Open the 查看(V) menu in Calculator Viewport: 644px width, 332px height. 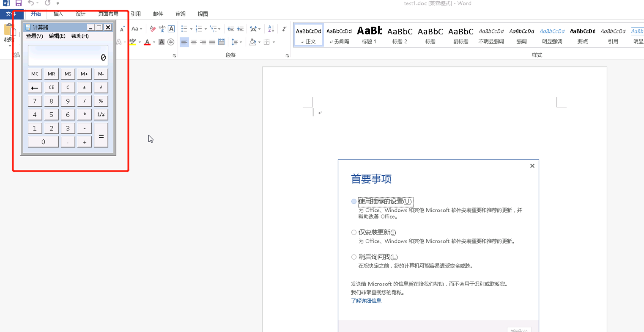point(35,36)
